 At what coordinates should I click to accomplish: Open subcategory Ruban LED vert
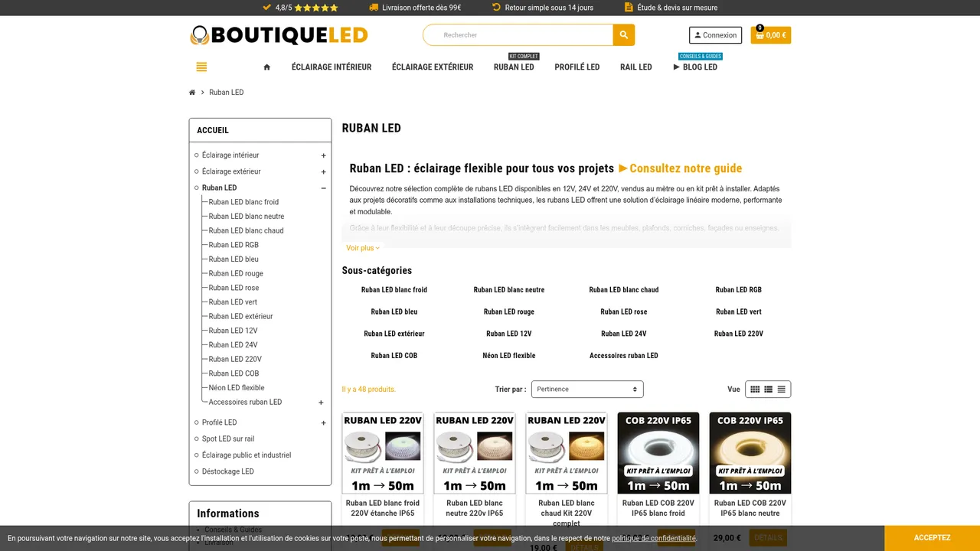739,312
